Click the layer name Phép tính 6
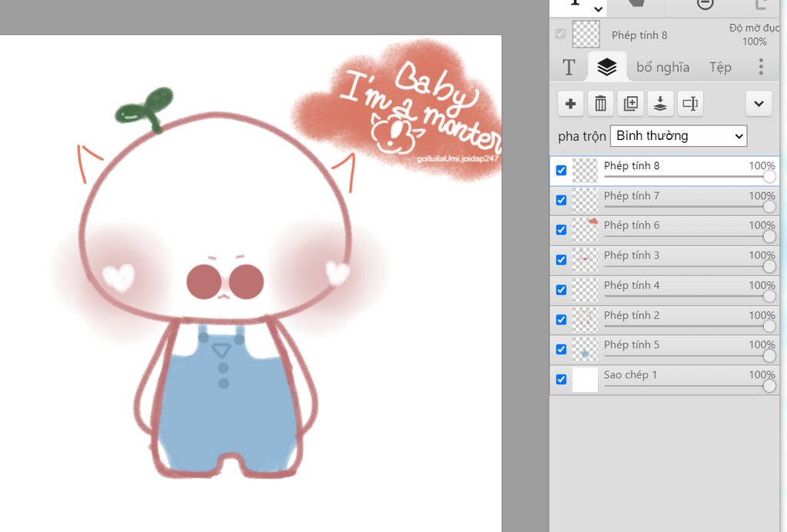 (x=632, y=226)
